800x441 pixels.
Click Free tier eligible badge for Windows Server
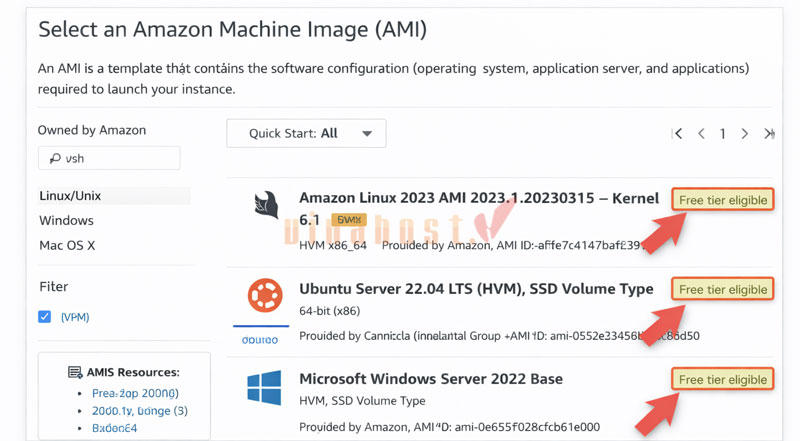(x=722, y=380)
